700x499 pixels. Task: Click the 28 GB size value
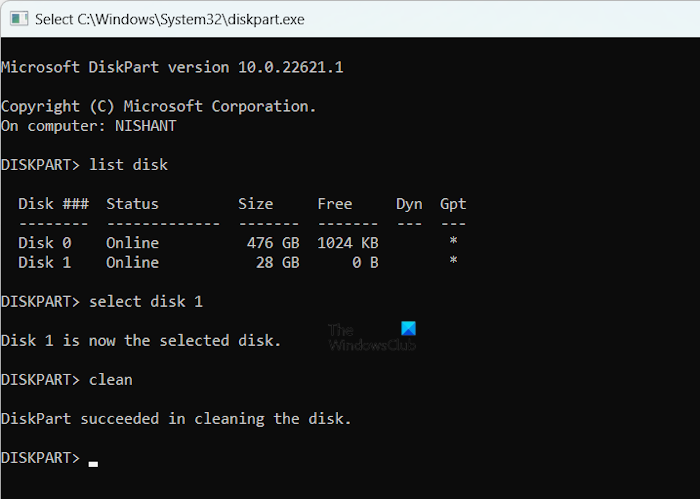click(277, 262)
